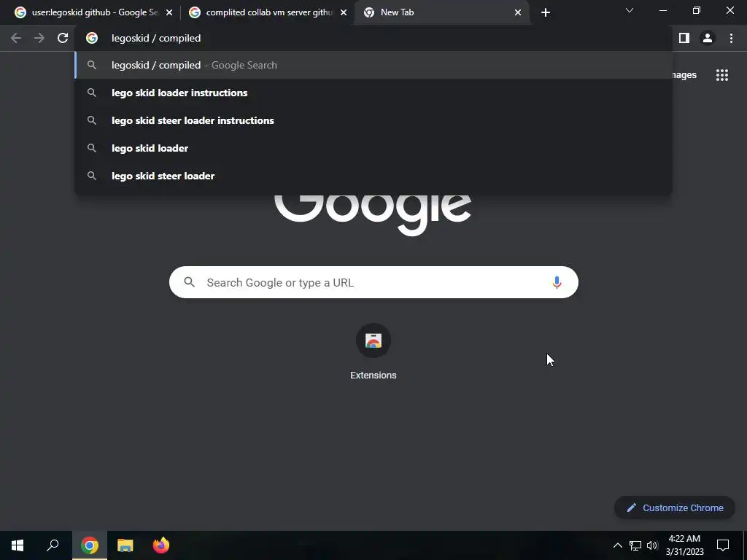
Task: Open network status tray icon
Action: pos(635,545)
